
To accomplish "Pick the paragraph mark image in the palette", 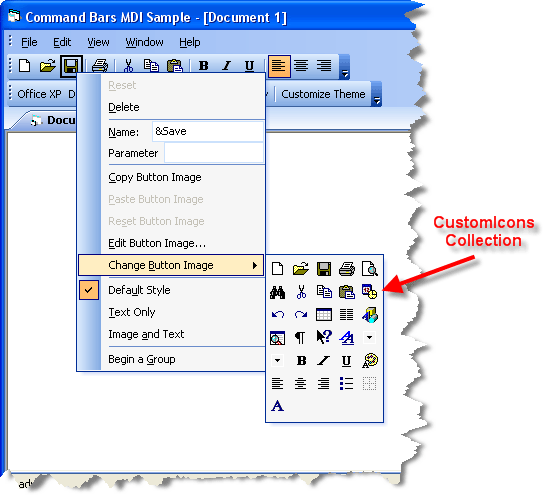I will tap(300, 337).
